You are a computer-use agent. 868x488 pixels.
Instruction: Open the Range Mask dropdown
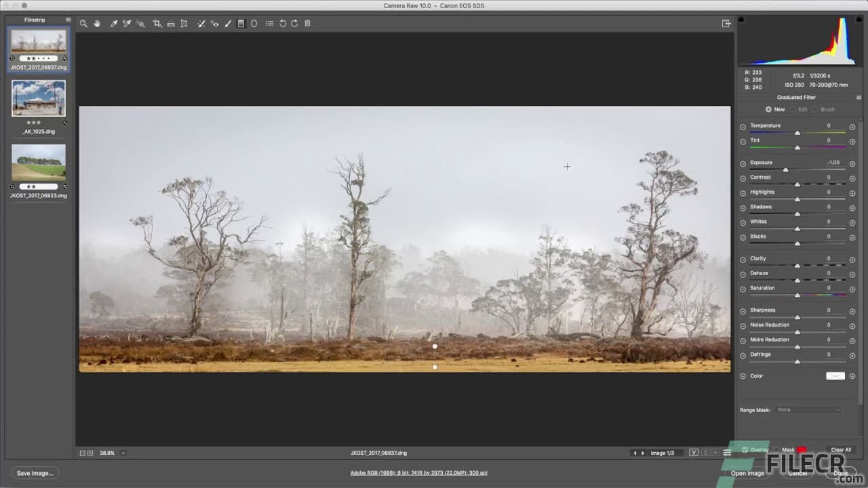[807, 409]
